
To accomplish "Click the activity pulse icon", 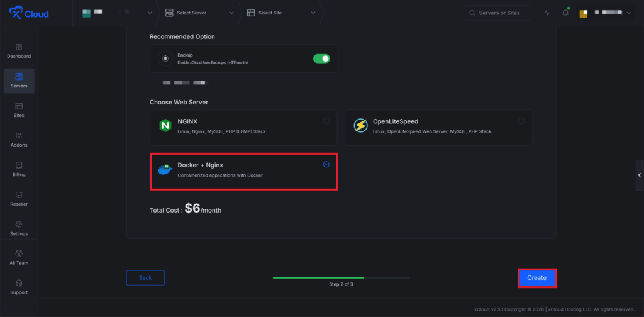I will 547,13.
